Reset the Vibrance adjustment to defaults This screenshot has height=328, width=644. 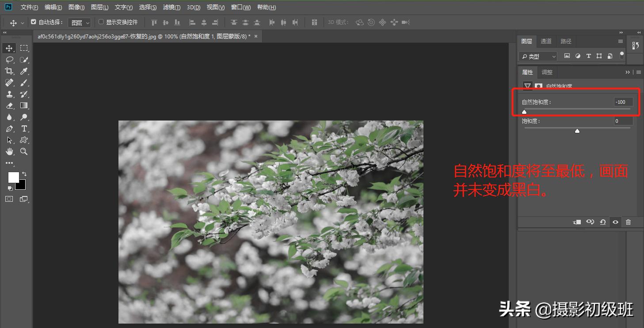pos(603,222)
